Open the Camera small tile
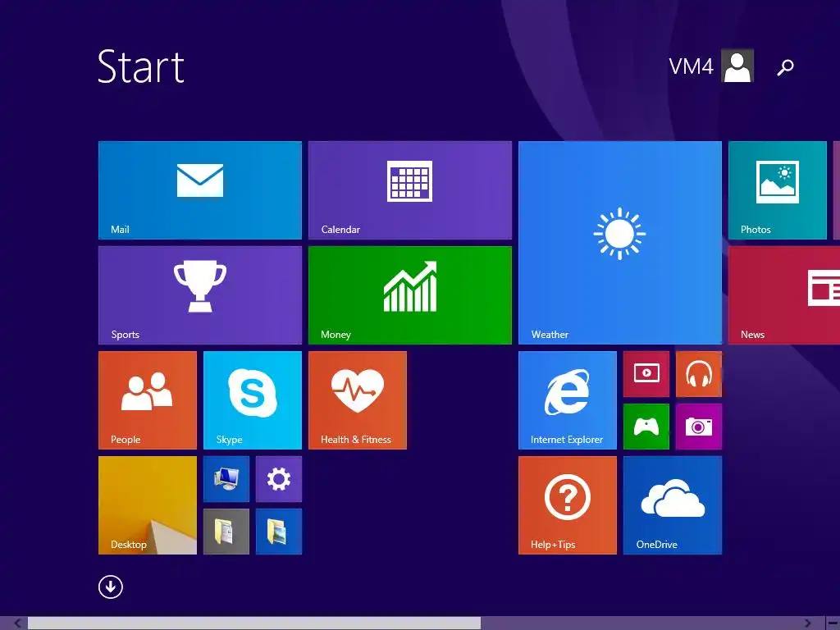The width and height of the screenshot is (840, 630). [x=699, y=427]
